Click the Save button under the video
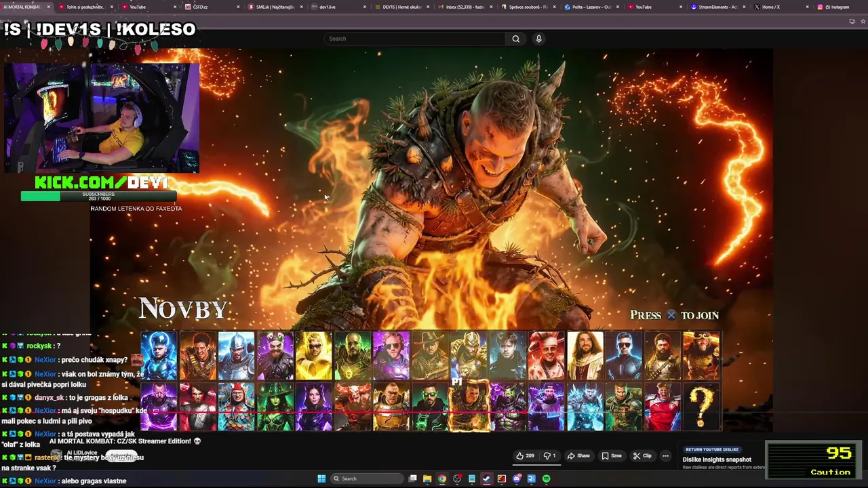The image size is (868, 488). pos(611,455)
